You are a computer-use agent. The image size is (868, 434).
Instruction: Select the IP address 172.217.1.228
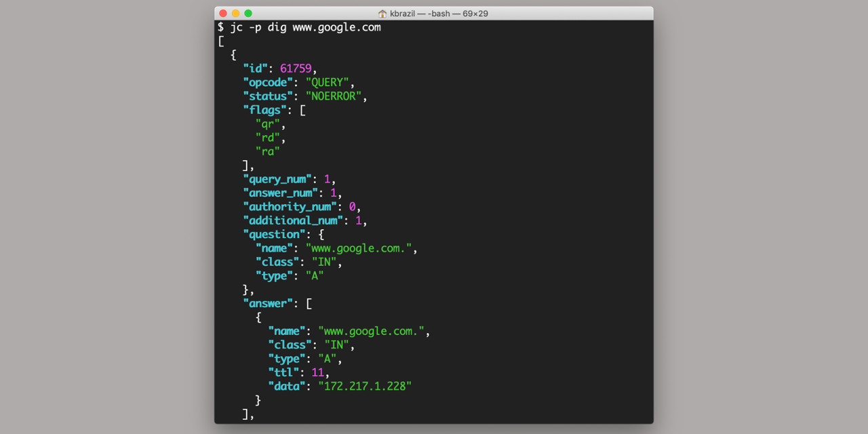[x=364, y=386]
